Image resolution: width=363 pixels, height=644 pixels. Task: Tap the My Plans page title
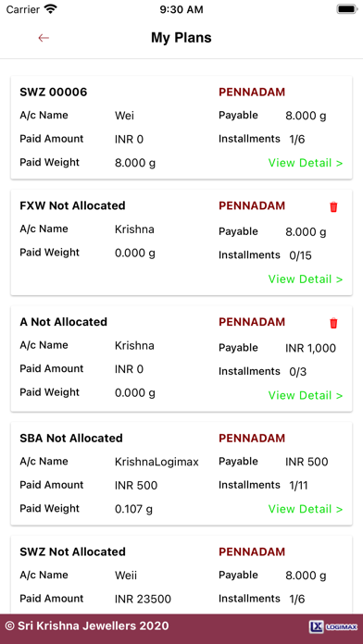[x=181, y=38]
